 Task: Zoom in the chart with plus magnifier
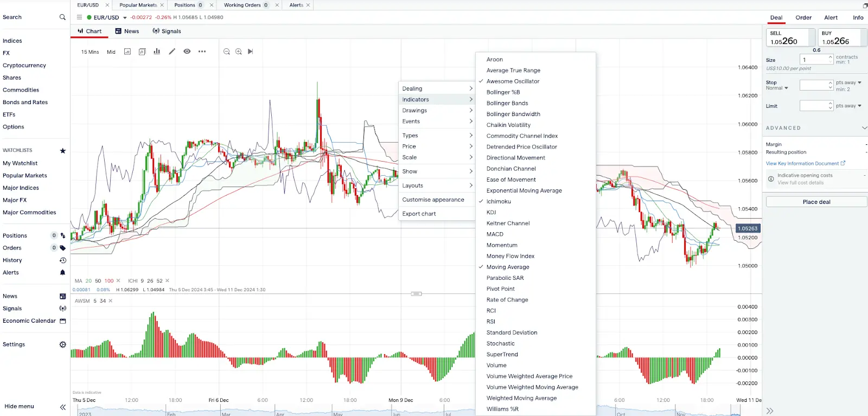coord(239,52)
